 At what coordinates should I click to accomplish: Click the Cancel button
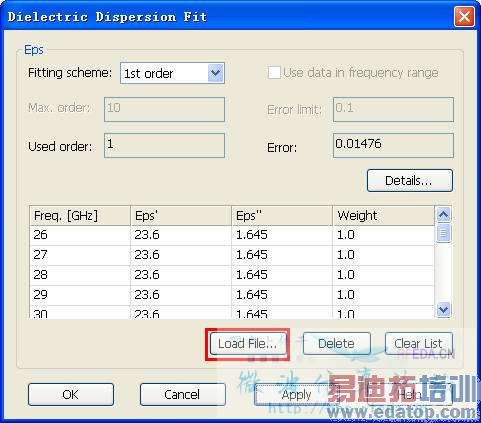coord(183,395)
